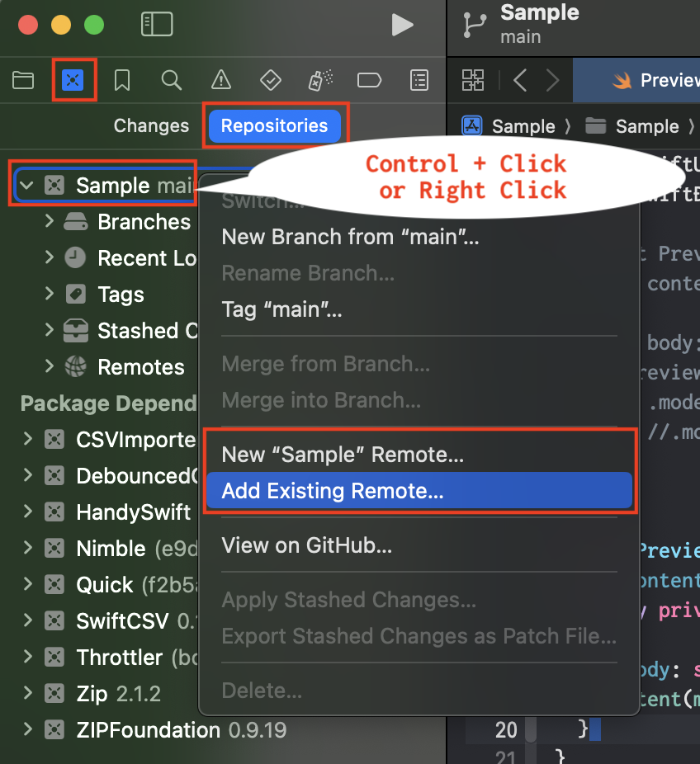Open the Breakpoint navigator icon
The width and height of the screenshot is (700, 764).
tap(369, 80)
